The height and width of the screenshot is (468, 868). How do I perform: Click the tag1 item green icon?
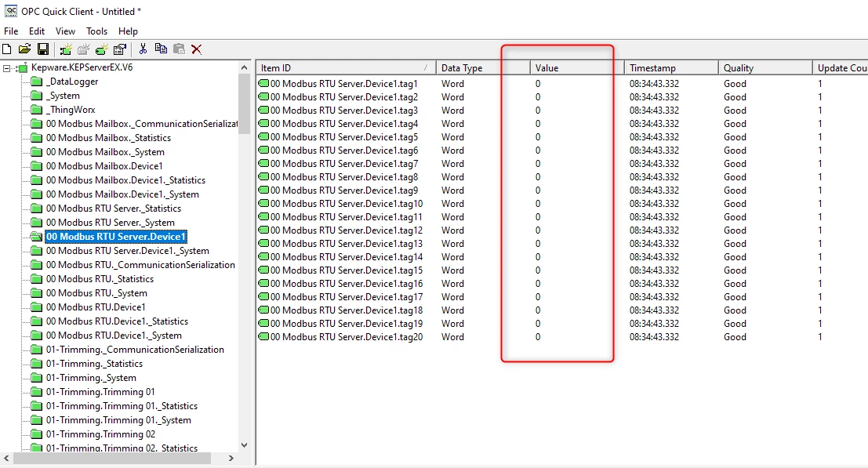(x=263, y=84)
